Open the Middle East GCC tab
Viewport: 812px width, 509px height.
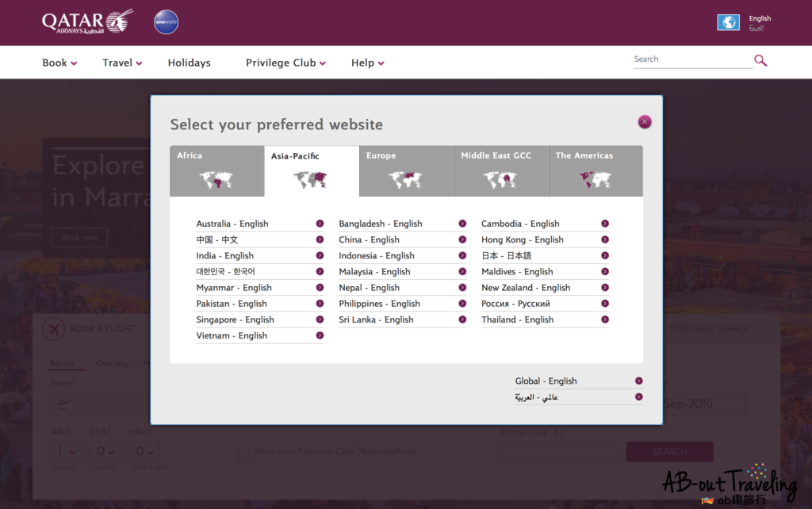click(x=501, y=171)
